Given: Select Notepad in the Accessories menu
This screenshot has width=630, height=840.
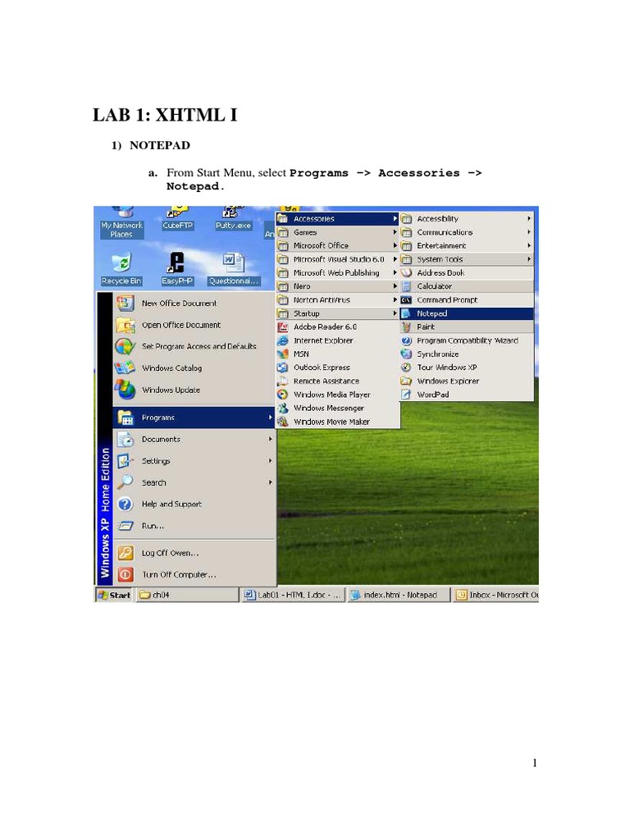Looking at the screenshot, I should [x=467, y=313].
